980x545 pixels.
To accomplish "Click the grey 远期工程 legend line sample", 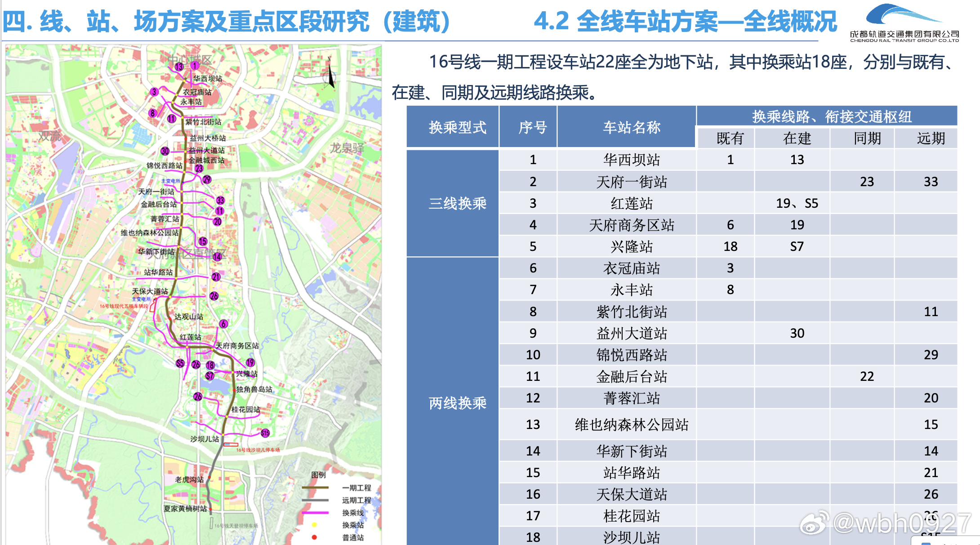I will pyautogui.click(x=315, y=500).
